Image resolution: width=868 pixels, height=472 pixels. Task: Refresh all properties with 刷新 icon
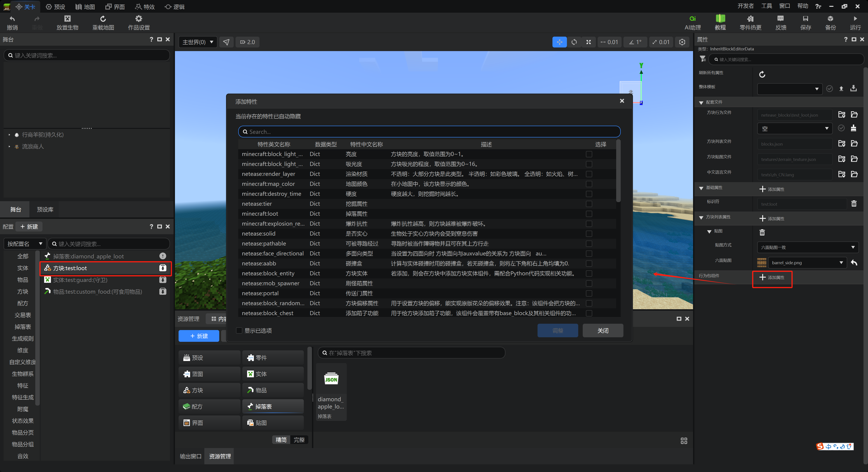[x=762, y=74]
